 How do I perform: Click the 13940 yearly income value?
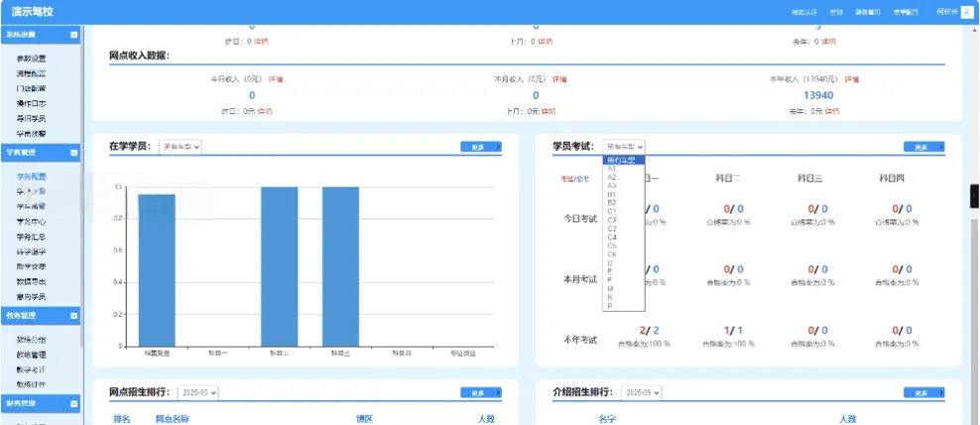818,95
